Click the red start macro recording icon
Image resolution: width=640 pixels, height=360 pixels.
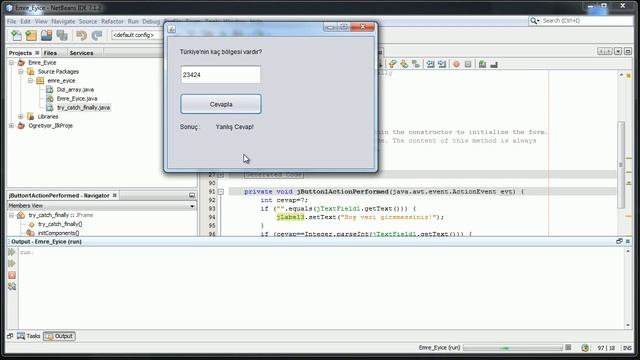tap(456, 64)
